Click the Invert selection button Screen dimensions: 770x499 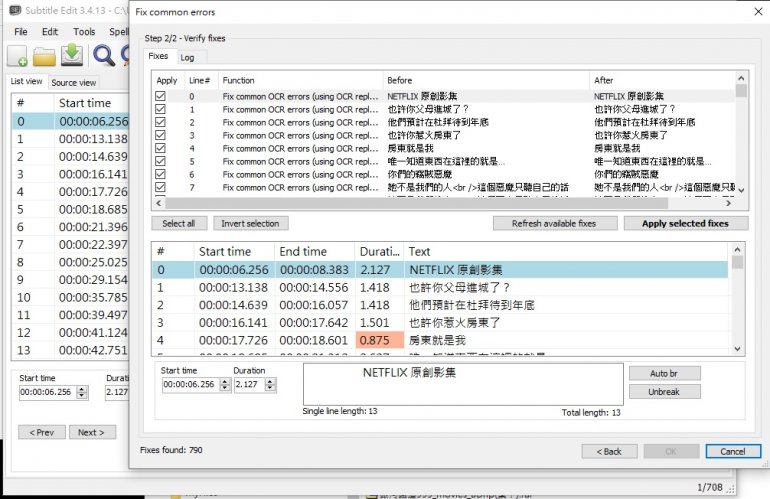point(250,223)
